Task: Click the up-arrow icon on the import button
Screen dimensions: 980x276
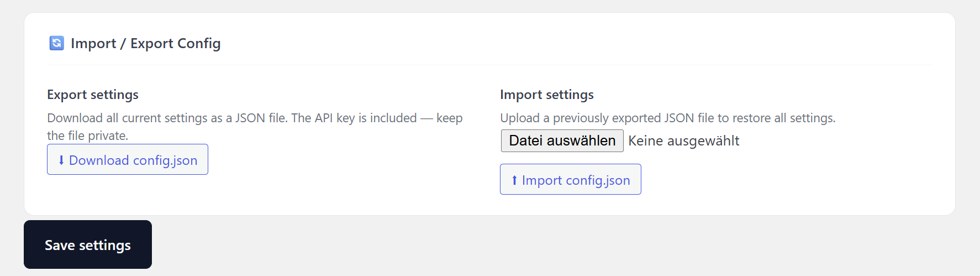Action: pos(514,180)
